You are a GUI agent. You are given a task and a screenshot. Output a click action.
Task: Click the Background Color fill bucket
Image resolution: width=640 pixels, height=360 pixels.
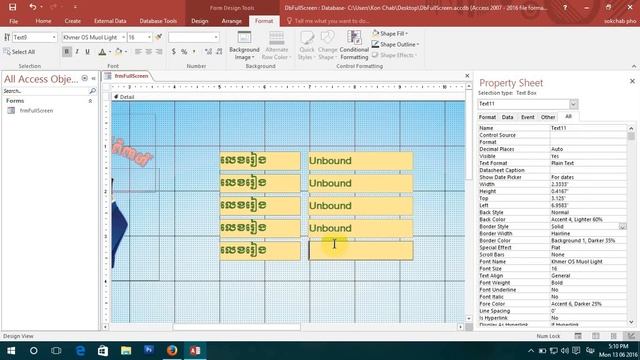[118, 52]
